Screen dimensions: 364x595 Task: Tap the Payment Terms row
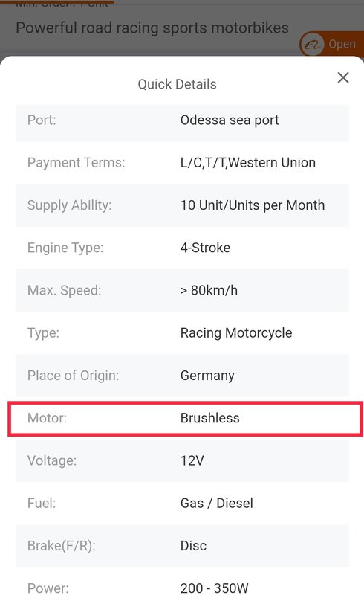(182, 163)
